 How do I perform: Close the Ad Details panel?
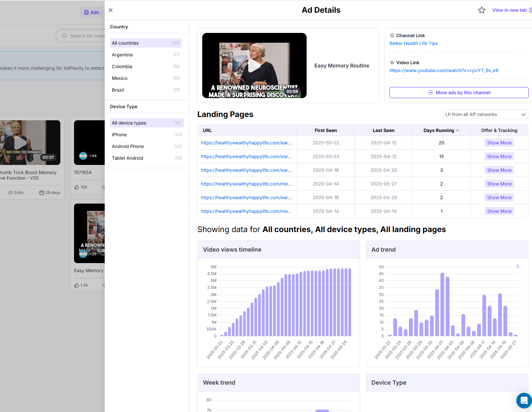click(x=111, y=10)
